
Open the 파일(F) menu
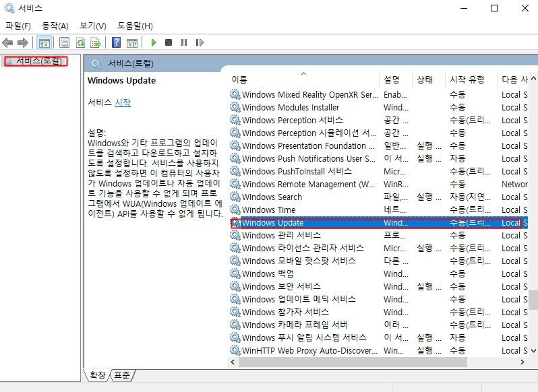tap(18, 26)
